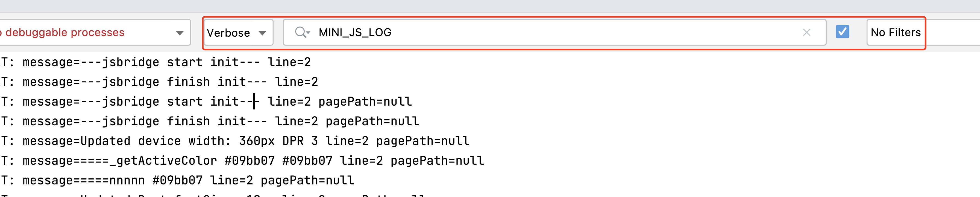Click 'pagePath=null' in the getActiveColor line
980x197 pixels.
pos(437,161)
